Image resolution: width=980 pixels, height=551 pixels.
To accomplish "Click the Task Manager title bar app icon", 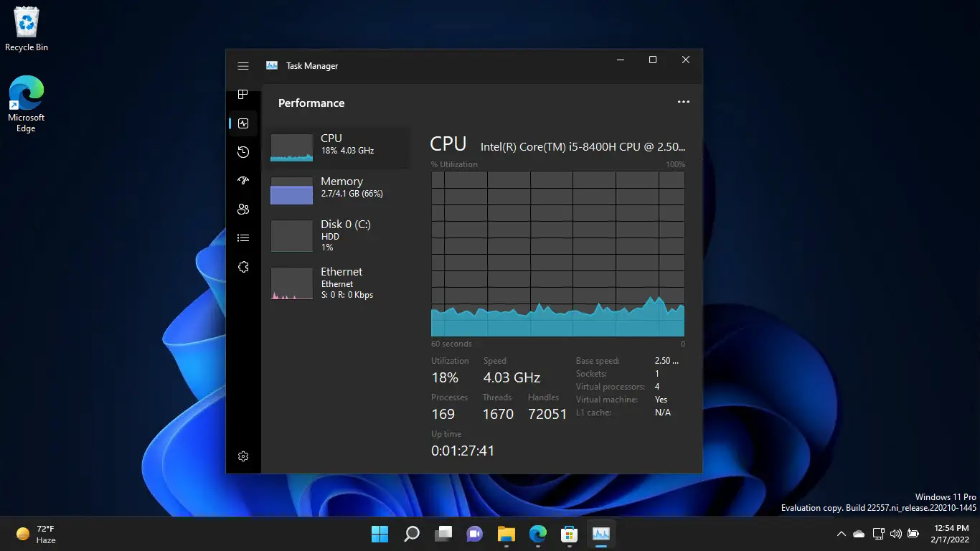I will [x=272, y=66].
